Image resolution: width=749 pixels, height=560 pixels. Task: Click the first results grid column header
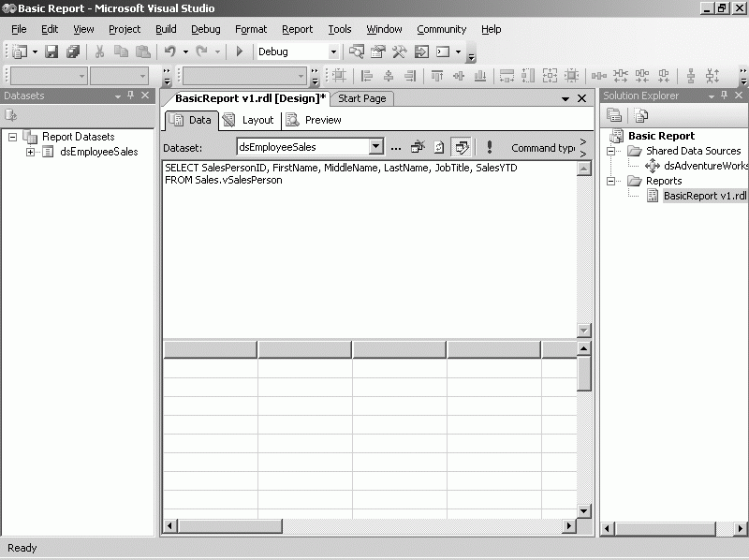[210, 349]
